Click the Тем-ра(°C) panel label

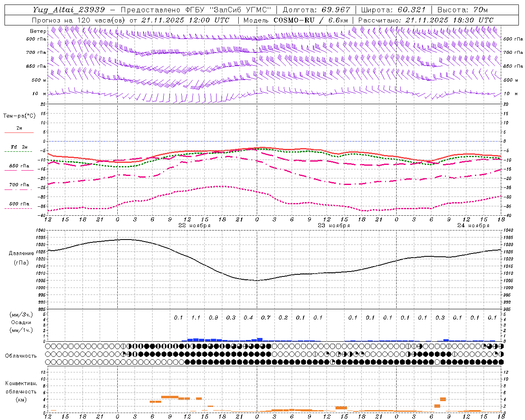pyautogui.click(x=19, y=116)
